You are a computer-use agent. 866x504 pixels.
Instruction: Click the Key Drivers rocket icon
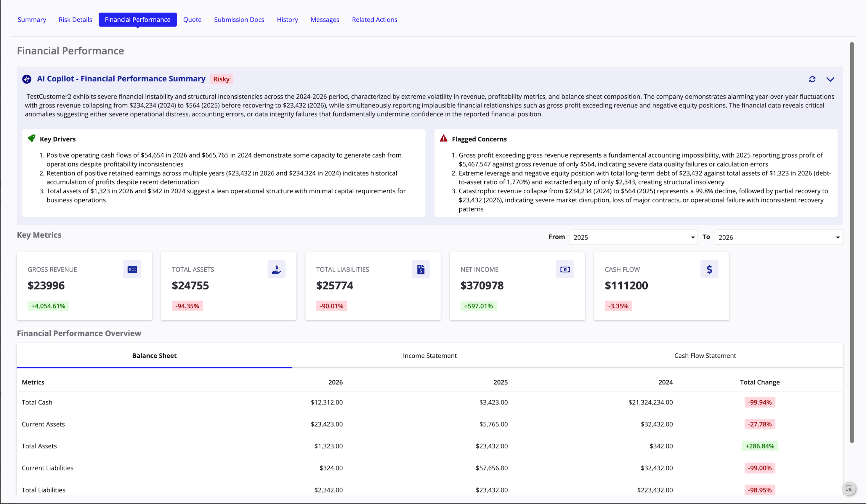(x=31, y=139)
